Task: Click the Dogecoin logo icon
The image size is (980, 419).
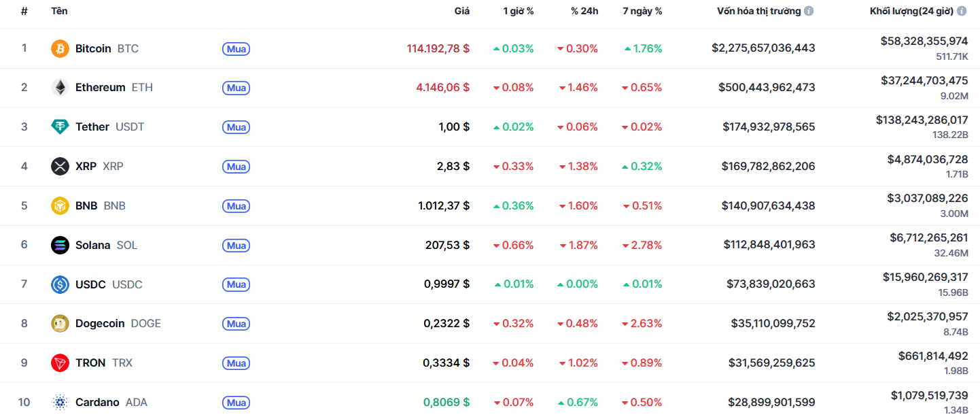Action: click(x=60, y=324)
